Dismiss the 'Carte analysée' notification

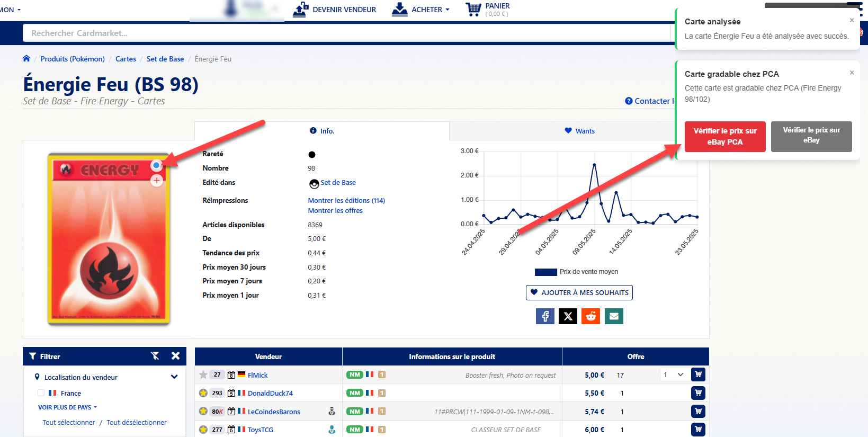tap(852, 21)
